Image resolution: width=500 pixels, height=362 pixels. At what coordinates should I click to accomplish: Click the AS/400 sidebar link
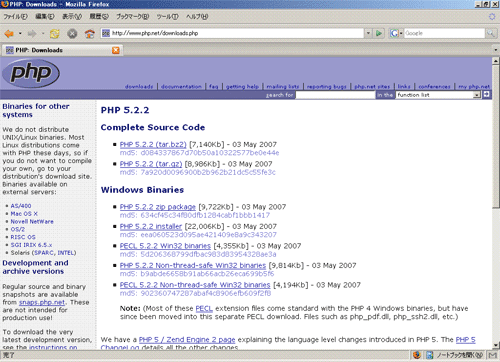[x=21, y=206]
